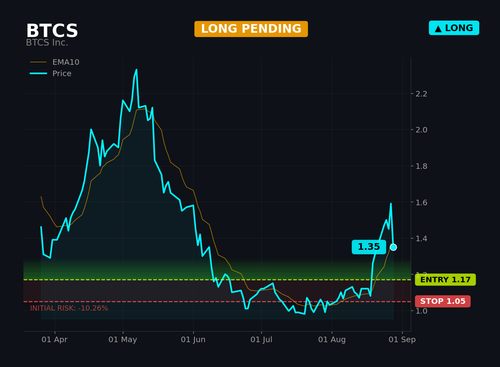Click the 01 Sep axis label
The height and width of the screenshot is (367, 500).
[x=402, y=340]
